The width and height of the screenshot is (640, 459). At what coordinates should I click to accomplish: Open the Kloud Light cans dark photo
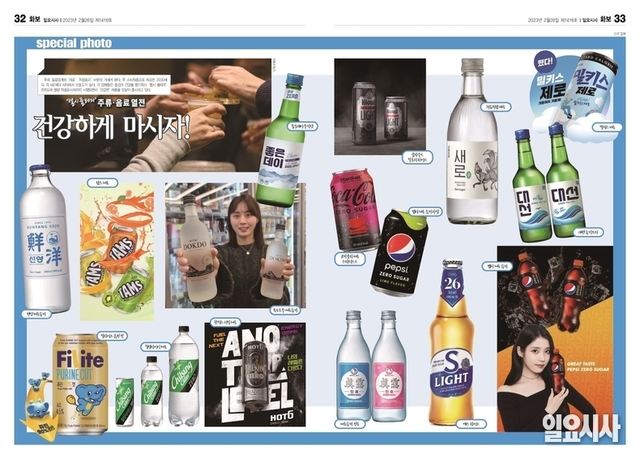[x=380, y=107]
